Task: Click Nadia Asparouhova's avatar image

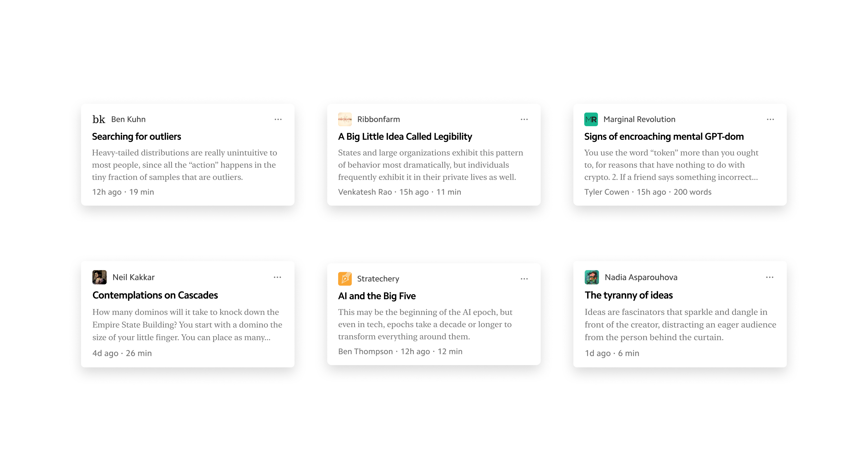Action: click(x=592, y=277)
